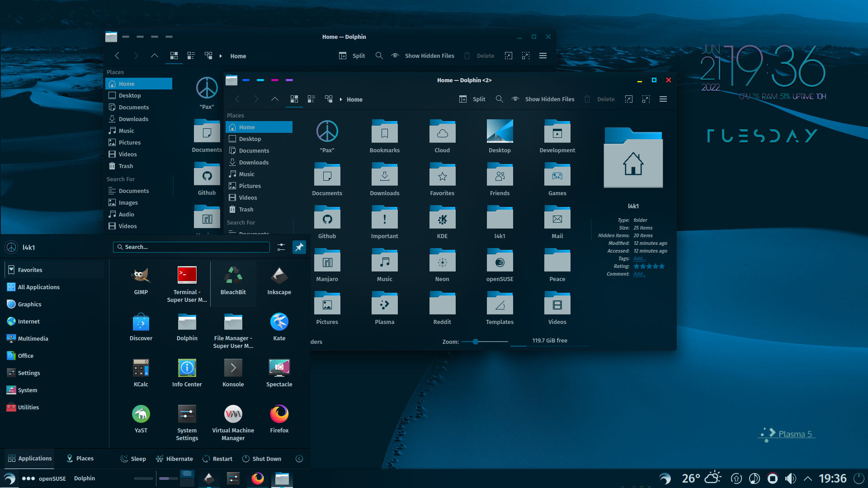This screenshot has width=868, height=488.
Task: Open the Bookmarks folder in Dolphin <2>
Action: click(384, 136)
